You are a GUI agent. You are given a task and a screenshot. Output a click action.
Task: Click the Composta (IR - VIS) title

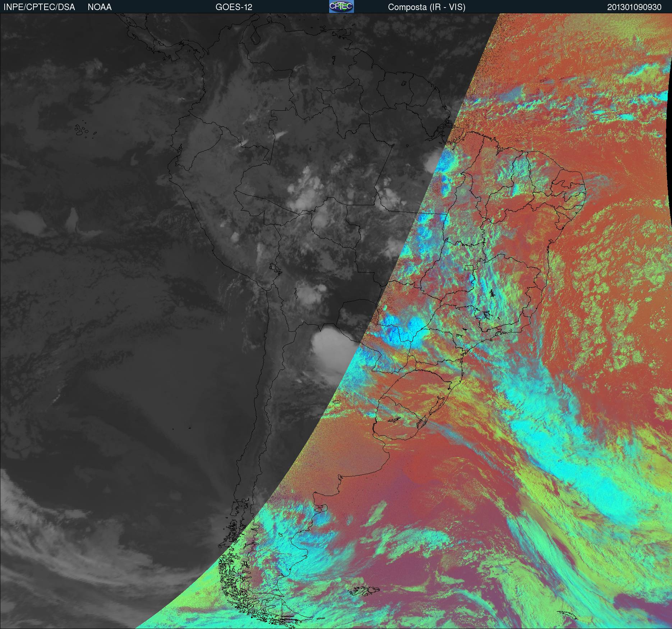(x=427, y=7)
